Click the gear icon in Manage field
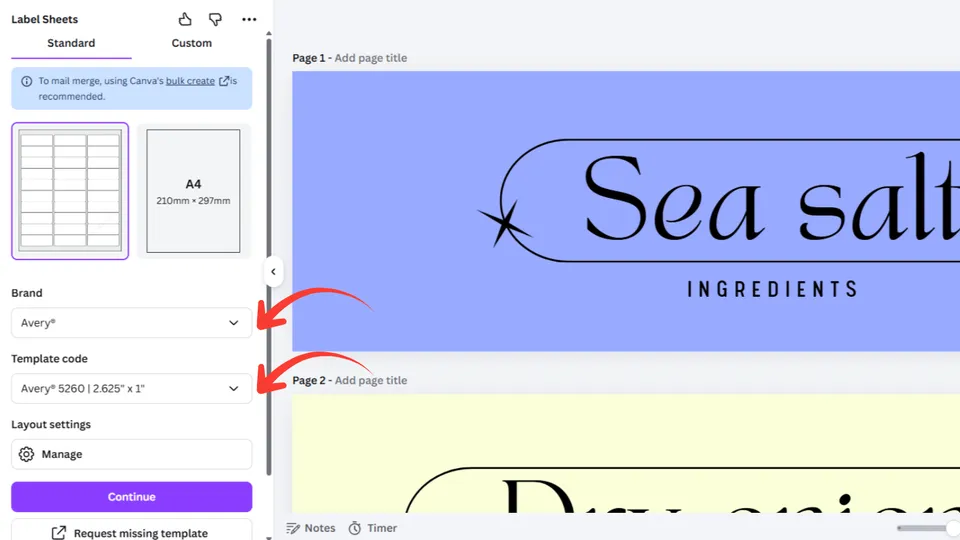 click(x=26, y=454)
